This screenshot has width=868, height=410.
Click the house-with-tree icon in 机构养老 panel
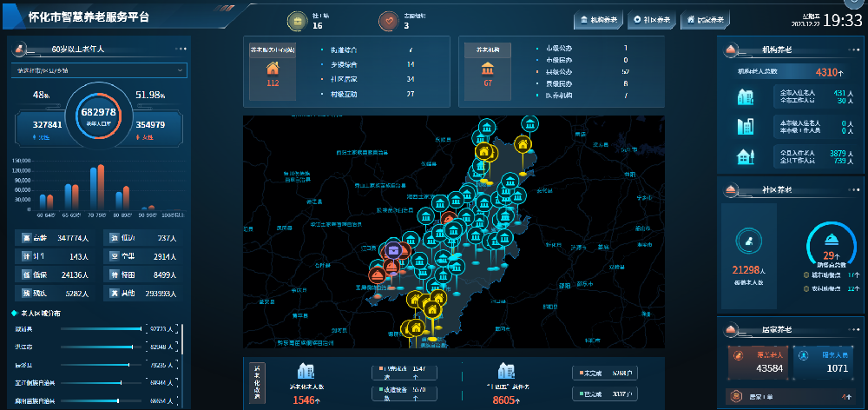(745, 157)
